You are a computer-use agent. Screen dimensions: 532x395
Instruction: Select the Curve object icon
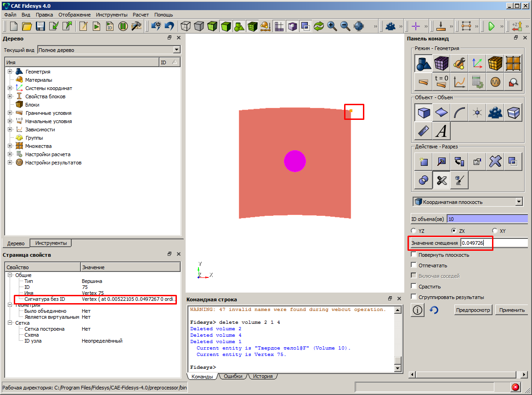459,113
